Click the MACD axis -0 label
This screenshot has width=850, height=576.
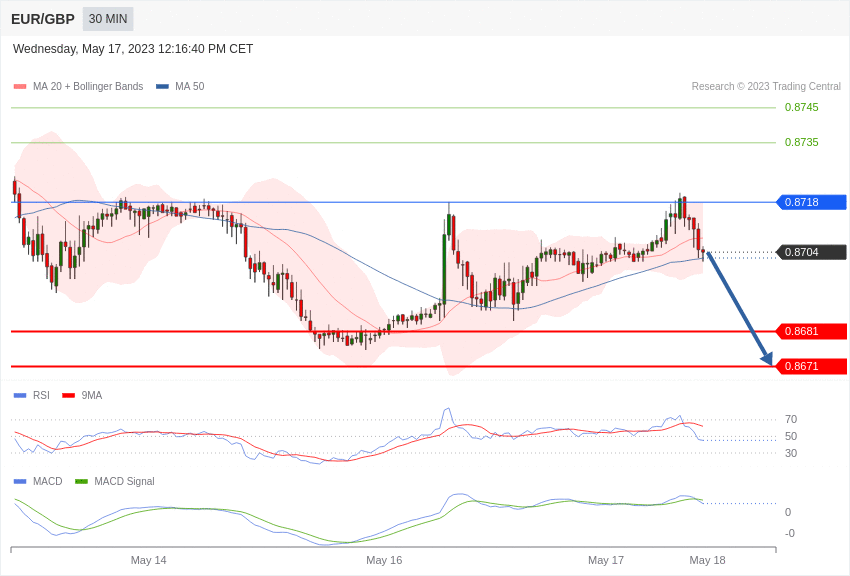(790, 533)
